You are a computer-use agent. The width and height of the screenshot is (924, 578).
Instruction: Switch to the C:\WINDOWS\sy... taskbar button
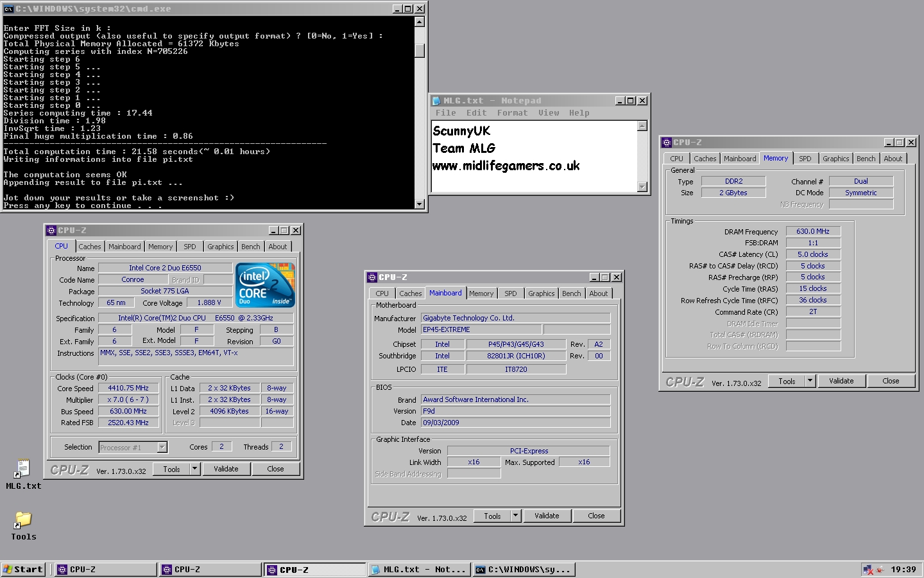point(524,570)
